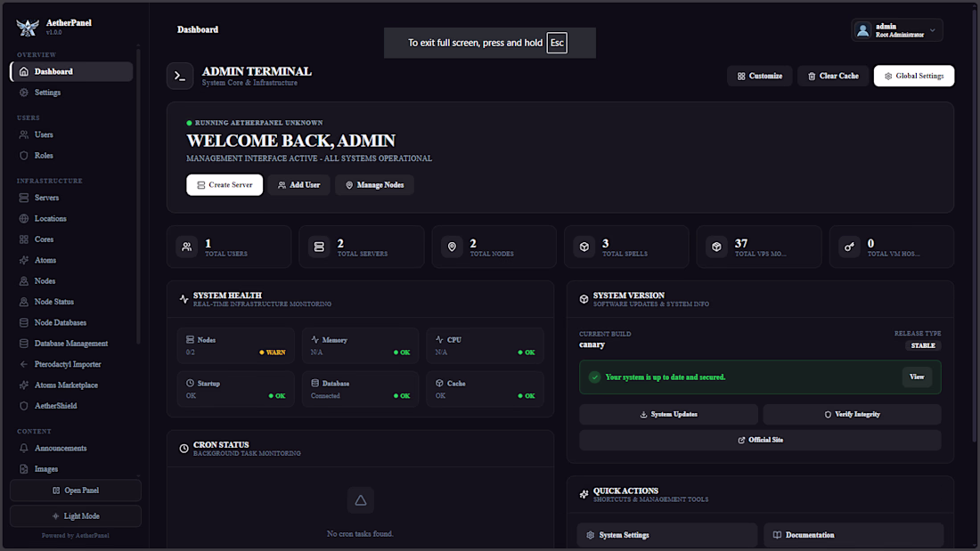Click the Admin Terminal prompt icon
This screenshot has width=980, height=551.
[180, 77]
